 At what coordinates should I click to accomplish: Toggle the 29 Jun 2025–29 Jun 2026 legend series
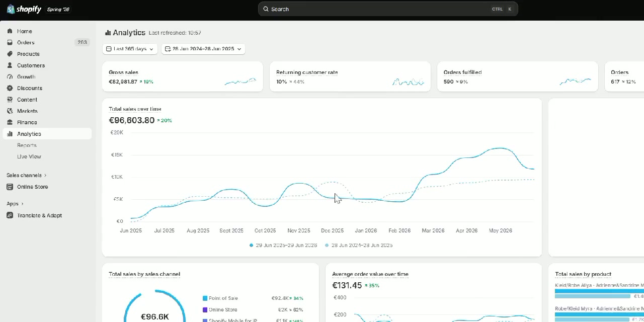coord(283,246)
